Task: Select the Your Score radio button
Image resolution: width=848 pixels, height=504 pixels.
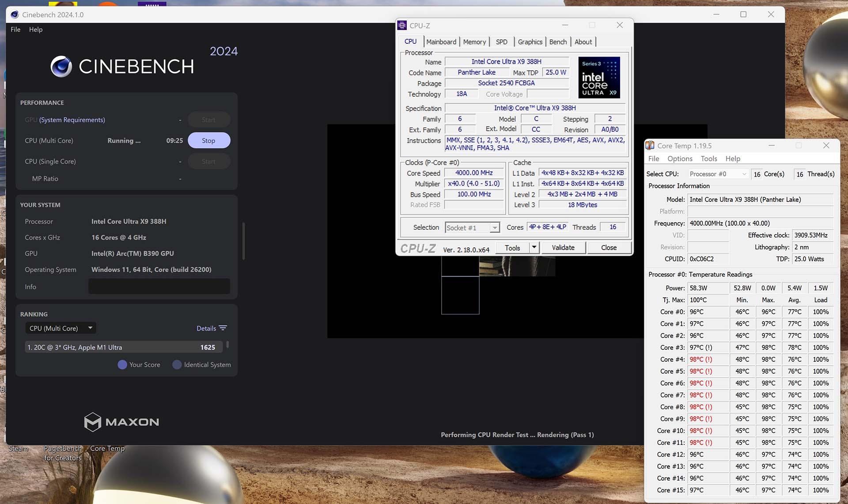Action: pyautogui.click(x=122, y=364)
